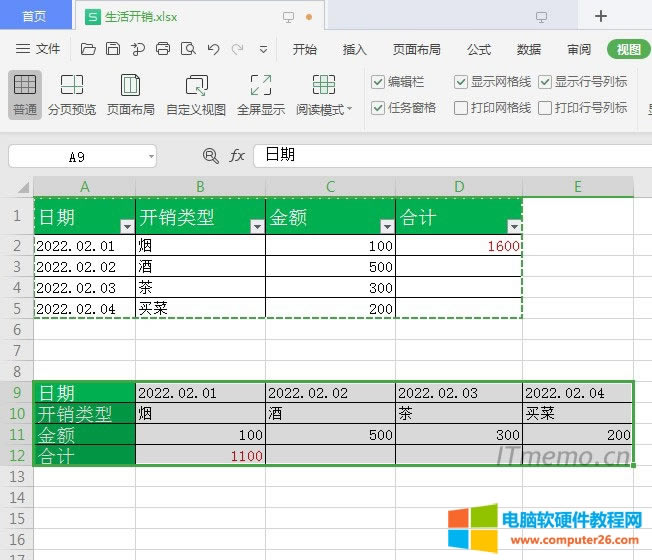Open Custom Views (自定义视图)
Screen dimensions: 652x560
[x=196, y=94]
